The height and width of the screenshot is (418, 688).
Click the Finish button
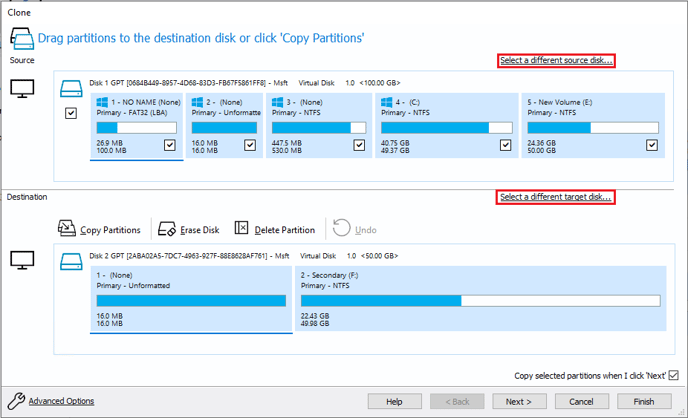(644, 401)
